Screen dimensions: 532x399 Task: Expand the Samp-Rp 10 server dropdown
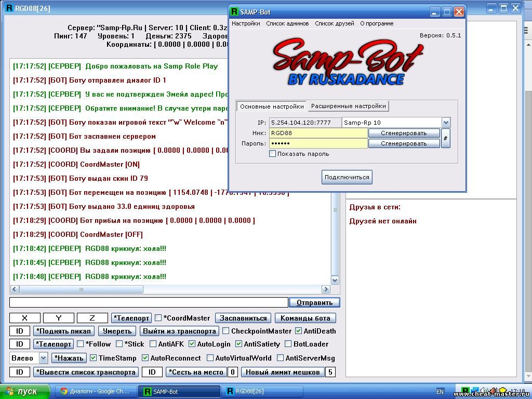click(446, 123)
